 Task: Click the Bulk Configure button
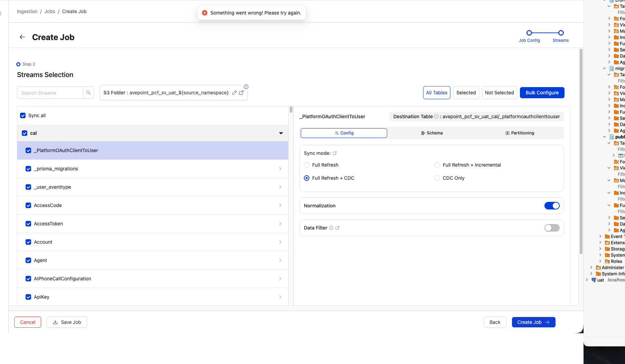tap(542, 93)
